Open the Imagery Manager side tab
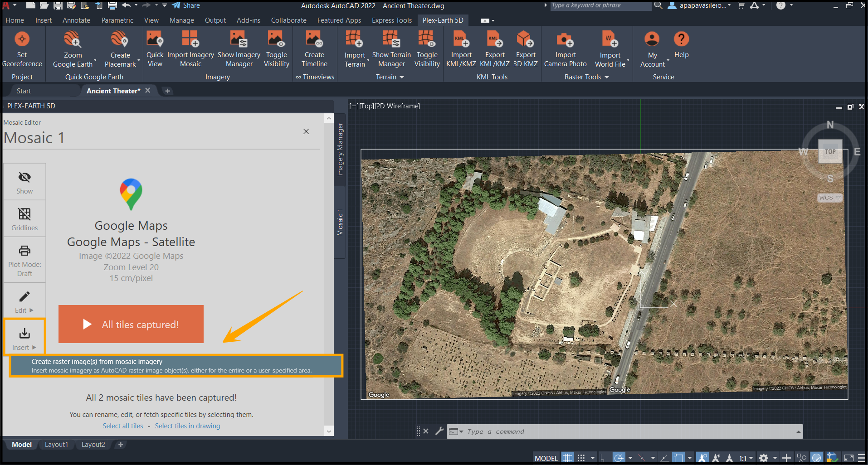This screenshot has width=868, height=465. pyautogui.click(x=340, y=150)
